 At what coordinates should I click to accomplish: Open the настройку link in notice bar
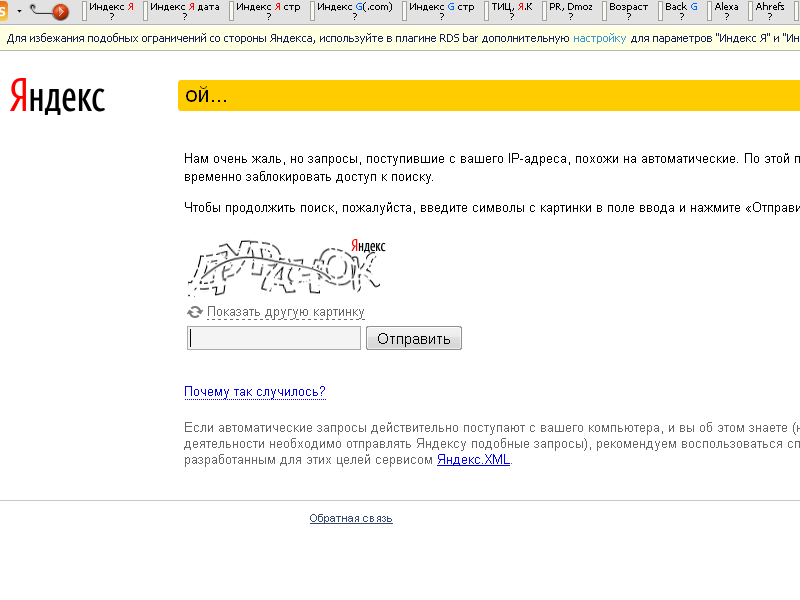pos(599,38)
